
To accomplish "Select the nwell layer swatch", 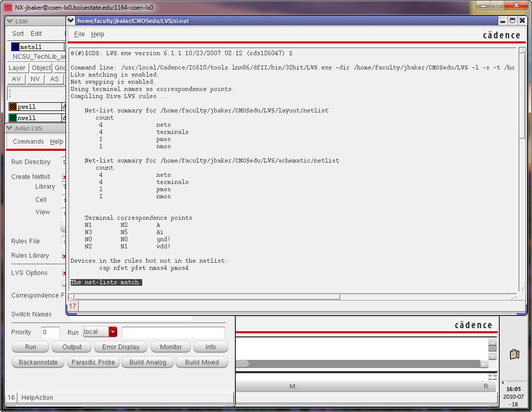I will tap(13, 118).
